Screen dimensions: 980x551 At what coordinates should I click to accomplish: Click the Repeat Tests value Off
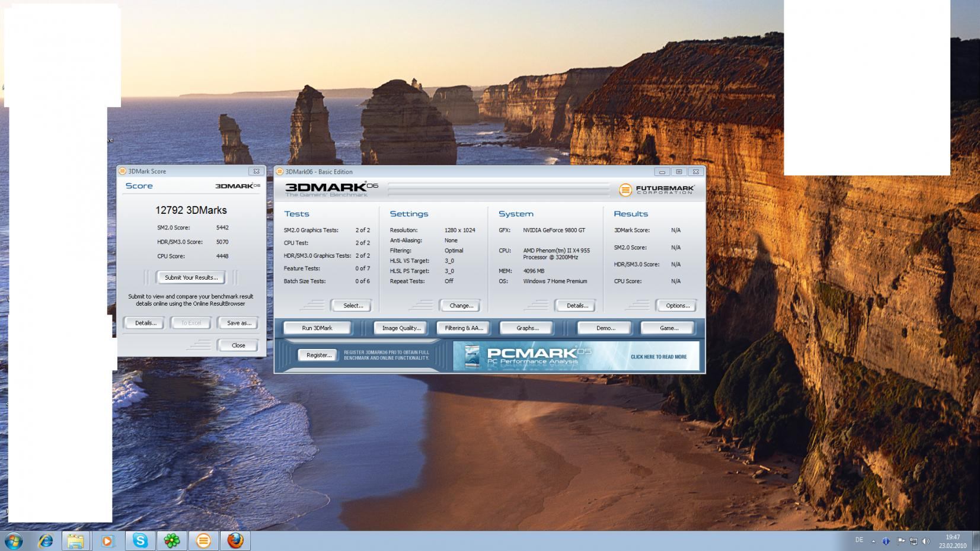tap(449, 281)
